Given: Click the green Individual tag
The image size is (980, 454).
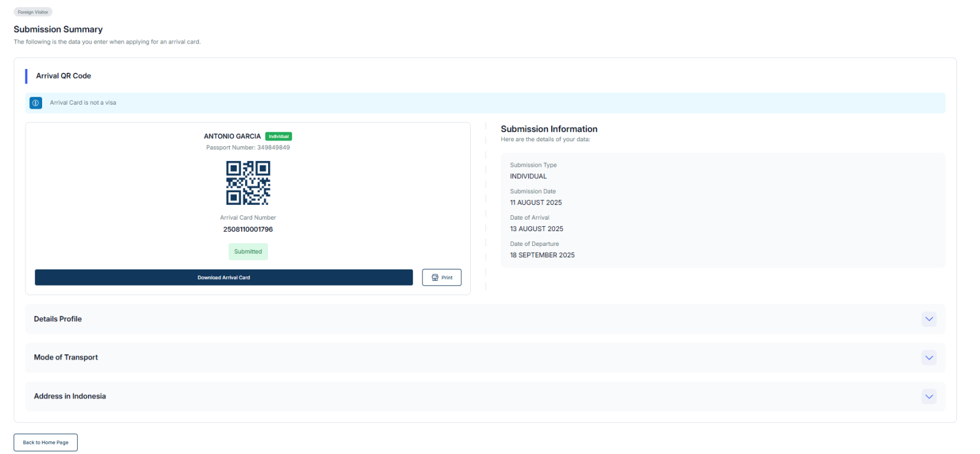Looking at the screenshot, I should click(279, 137).
